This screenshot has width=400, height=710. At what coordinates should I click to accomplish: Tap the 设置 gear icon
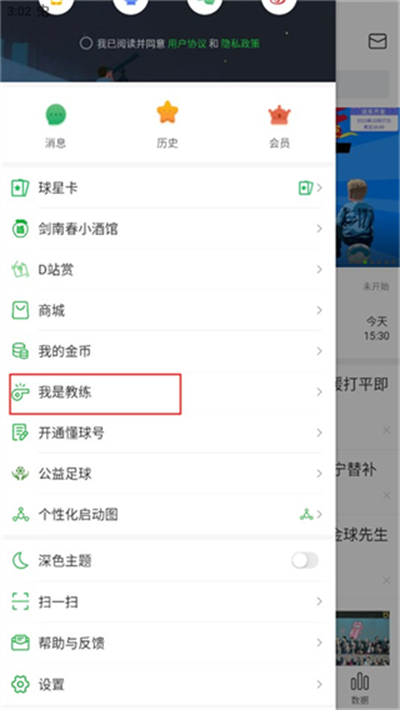(x=20, y=684)
